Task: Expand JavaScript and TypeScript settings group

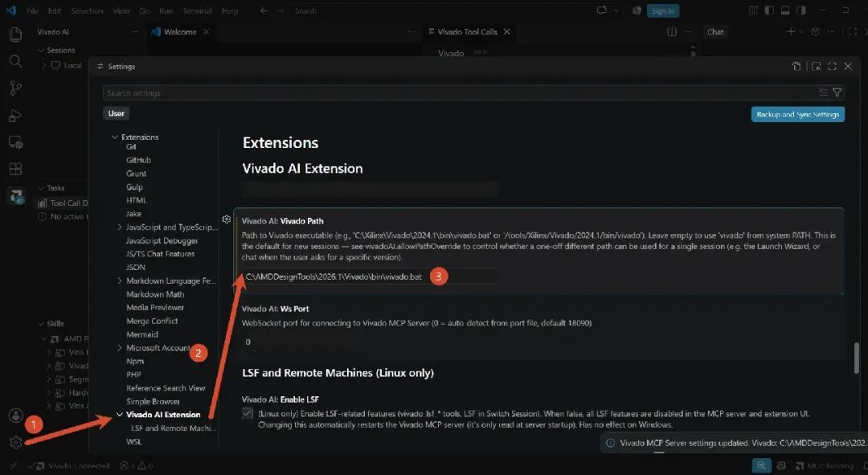Action: pyautogui.click(x=120, y=227)
